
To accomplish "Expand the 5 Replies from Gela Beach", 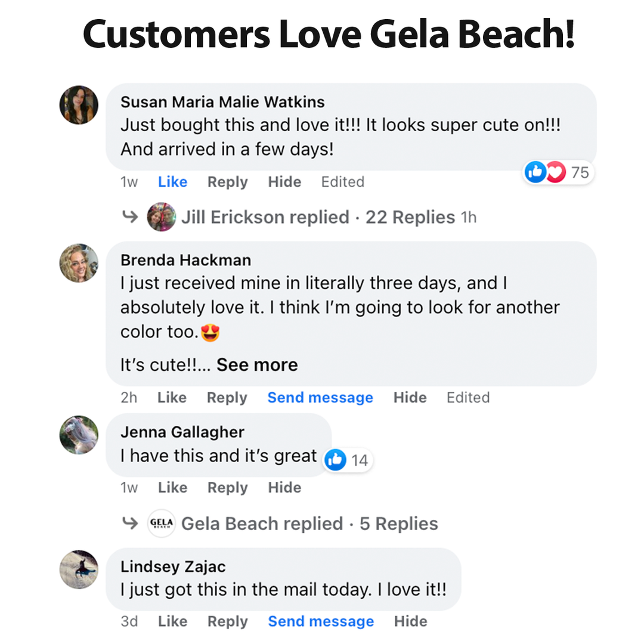I will tap(398, 524).
